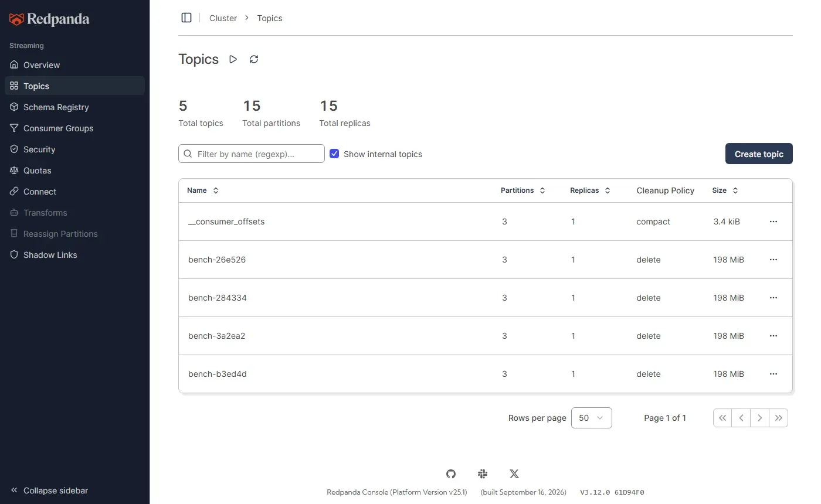This screenshot has width=821, height=504.
Task: Open the Slack icon in footer
Action: [x=483, y=474]
